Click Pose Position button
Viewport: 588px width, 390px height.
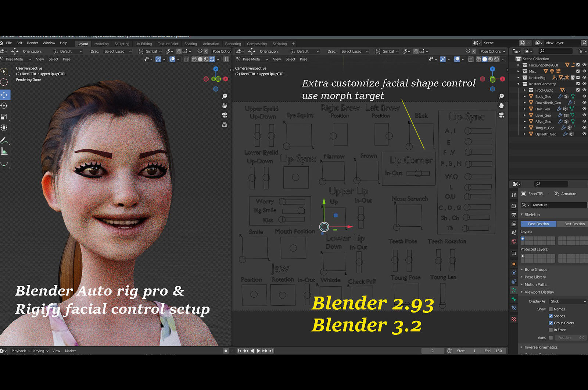pos(538,224)
